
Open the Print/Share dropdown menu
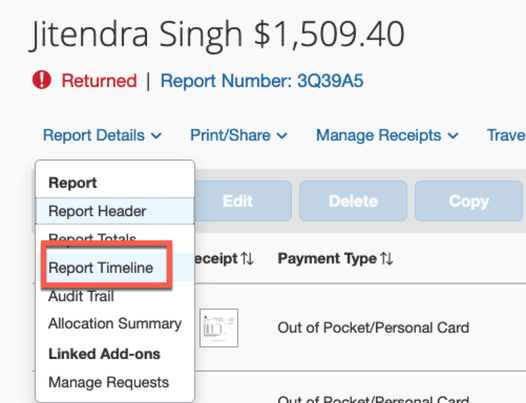pyautogui.click(x=239, y=135)
